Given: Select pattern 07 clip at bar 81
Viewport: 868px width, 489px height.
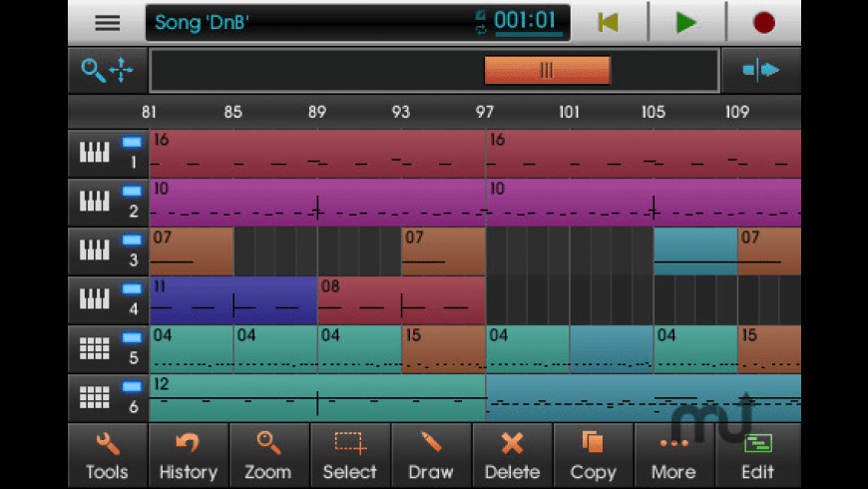Looking at the screenshot, I should [x=192, y=250].
